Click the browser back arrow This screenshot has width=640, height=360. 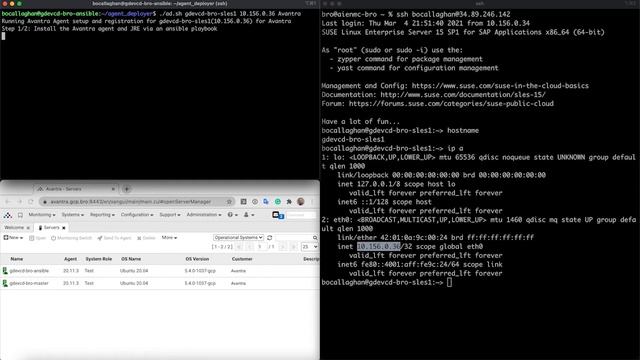point(7,202)
